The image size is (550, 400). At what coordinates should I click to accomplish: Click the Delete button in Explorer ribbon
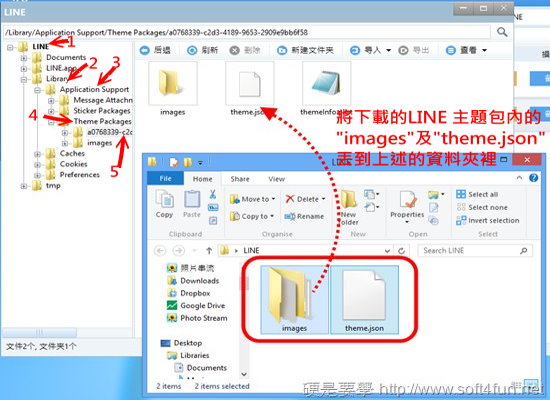(x=305, y=199)
